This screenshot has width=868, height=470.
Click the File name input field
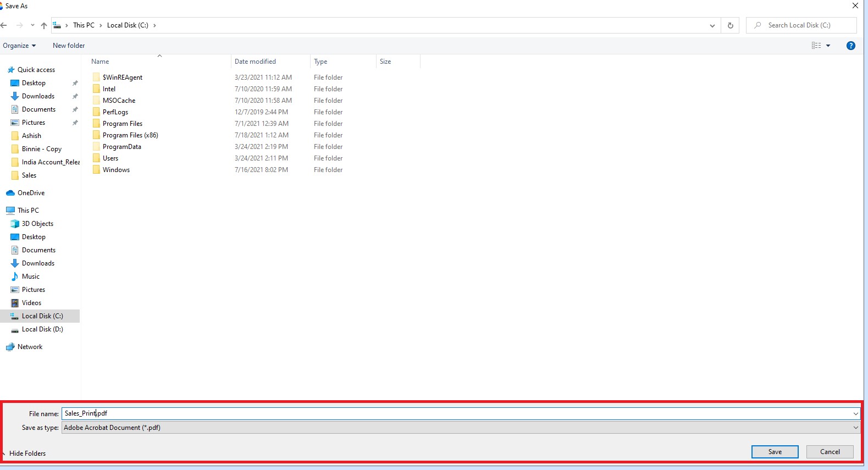pos(456,413)
